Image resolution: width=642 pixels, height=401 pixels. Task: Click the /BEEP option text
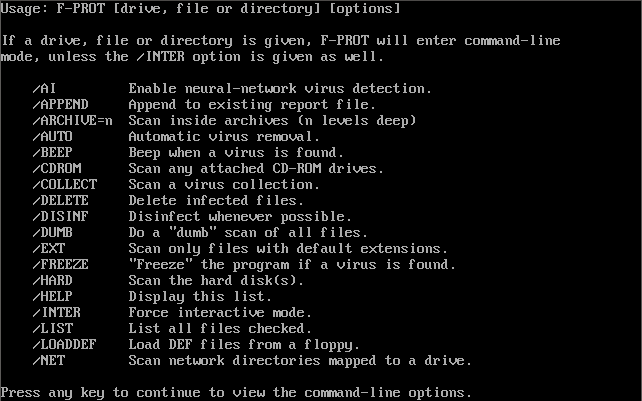(53, 152)
